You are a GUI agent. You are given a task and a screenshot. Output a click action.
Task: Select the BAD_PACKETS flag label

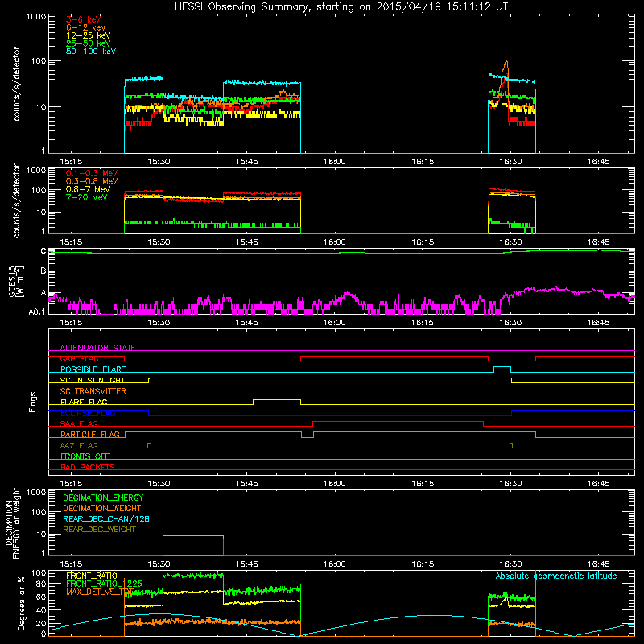pos(88,467)
